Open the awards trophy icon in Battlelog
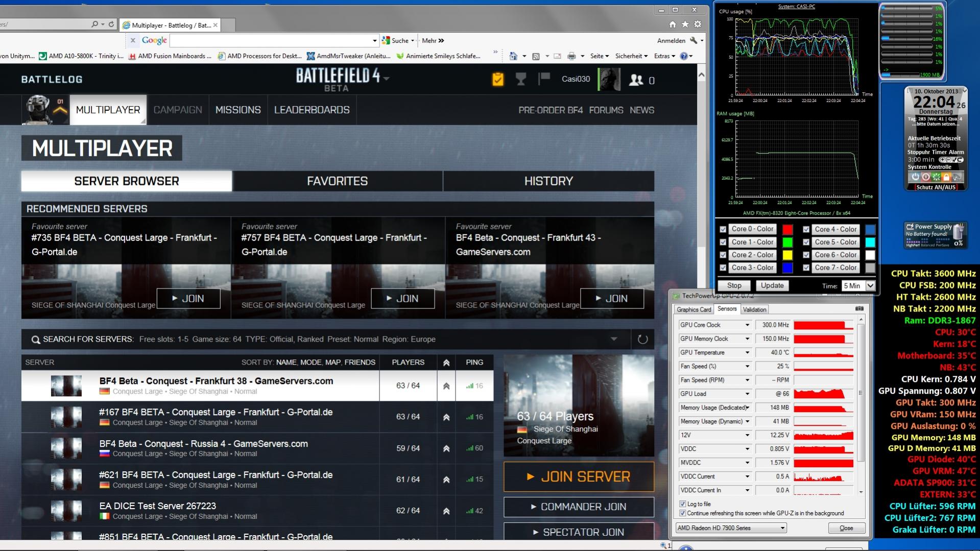This screenshot has width=980, height=551. [x=521, y=79]
